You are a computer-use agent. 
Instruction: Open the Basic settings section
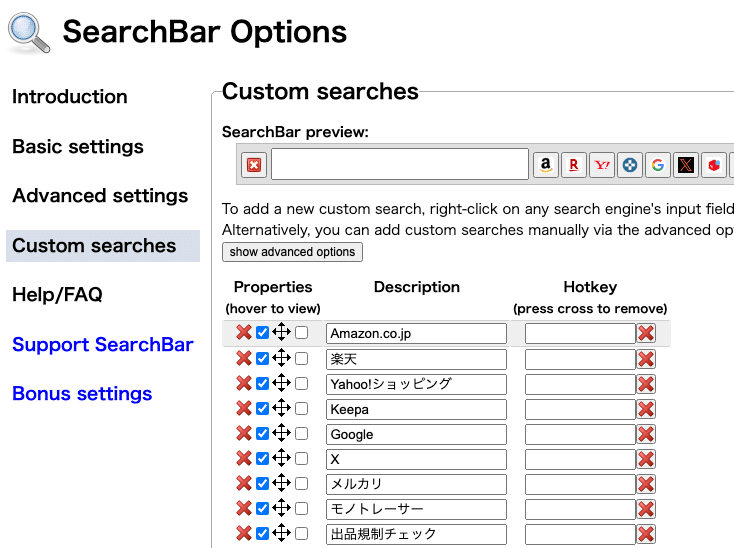78,146
